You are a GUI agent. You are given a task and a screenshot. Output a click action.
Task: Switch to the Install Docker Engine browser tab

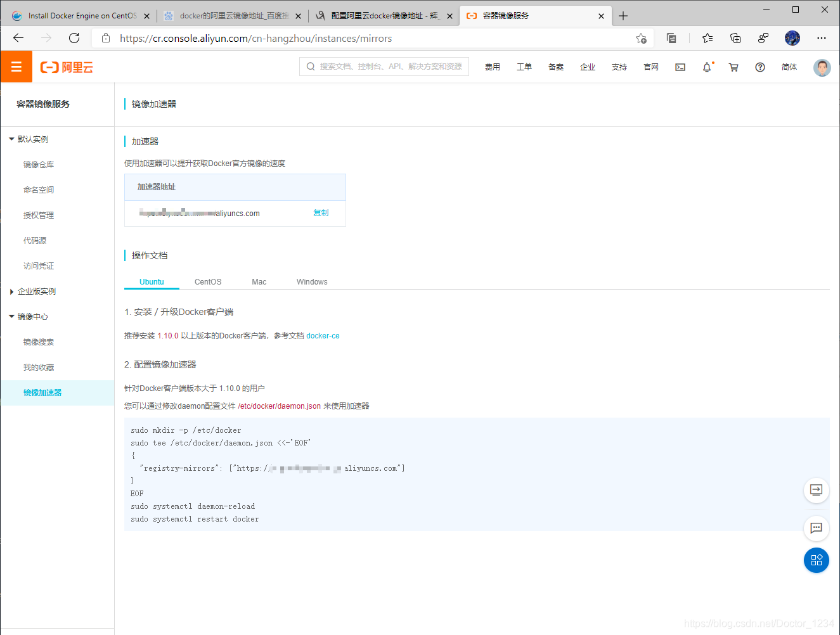click(82, 16)
